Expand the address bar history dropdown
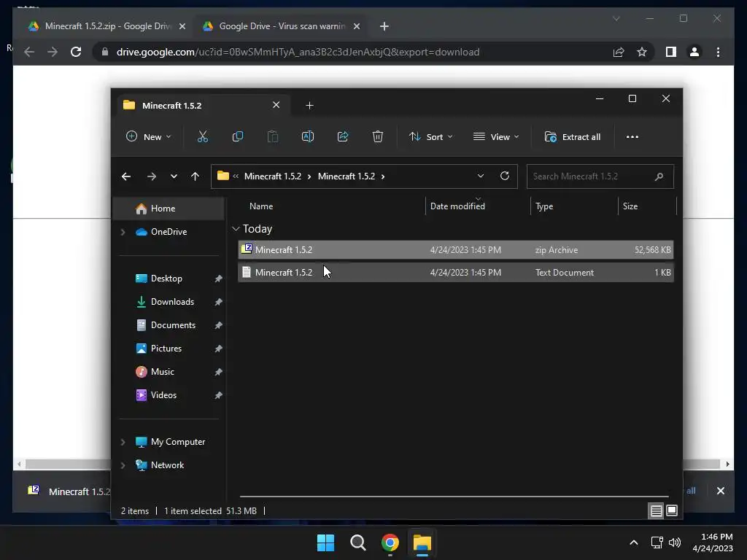Viewport: 747px width, 560px height. (x=481, y=176)
